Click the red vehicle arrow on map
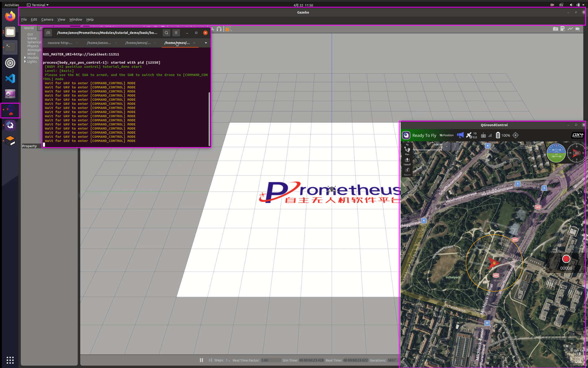 point(493,263)
